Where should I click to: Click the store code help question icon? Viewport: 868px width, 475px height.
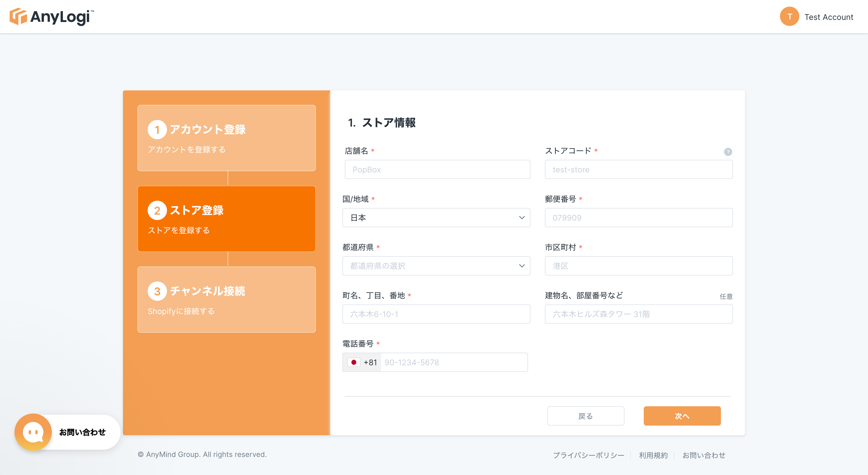coord(728,152)
